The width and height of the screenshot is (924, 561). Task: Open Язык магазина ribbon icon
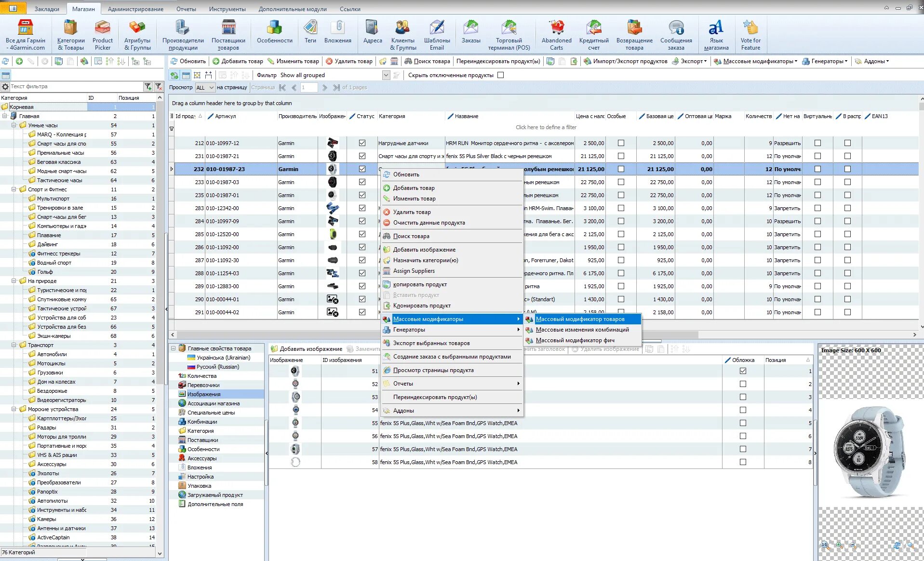(x=716, y=35)
